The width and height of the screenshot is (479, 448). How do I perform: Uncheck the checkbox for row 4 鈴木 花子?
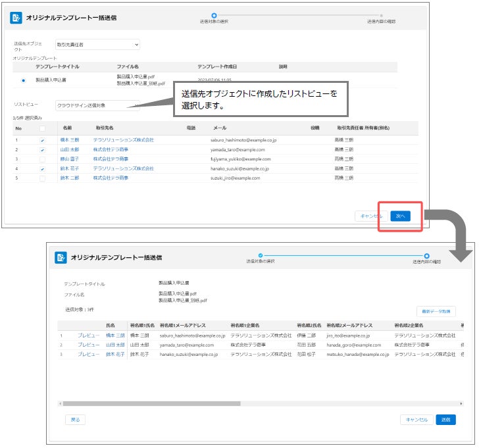[43, 168]
